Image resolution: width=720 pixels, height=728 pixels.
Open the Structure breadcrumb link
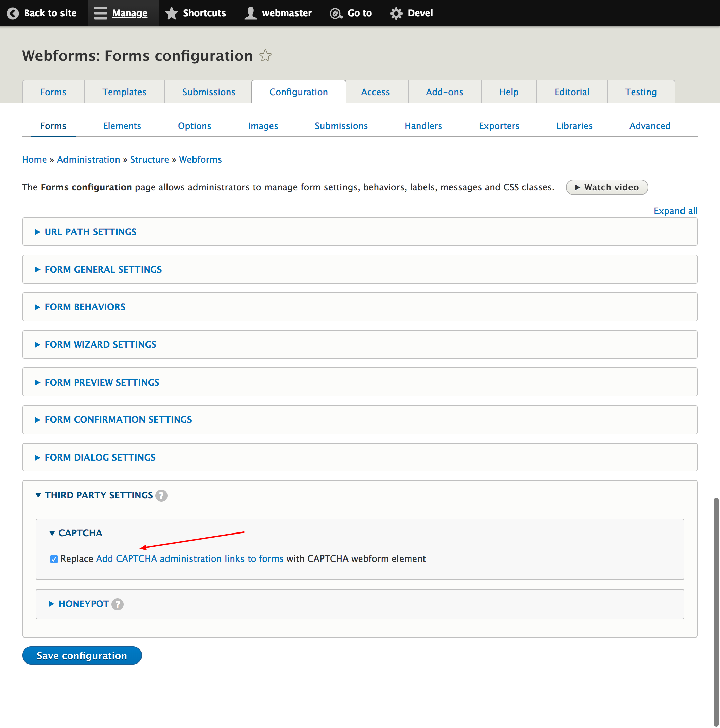click(x=149, y=159)
